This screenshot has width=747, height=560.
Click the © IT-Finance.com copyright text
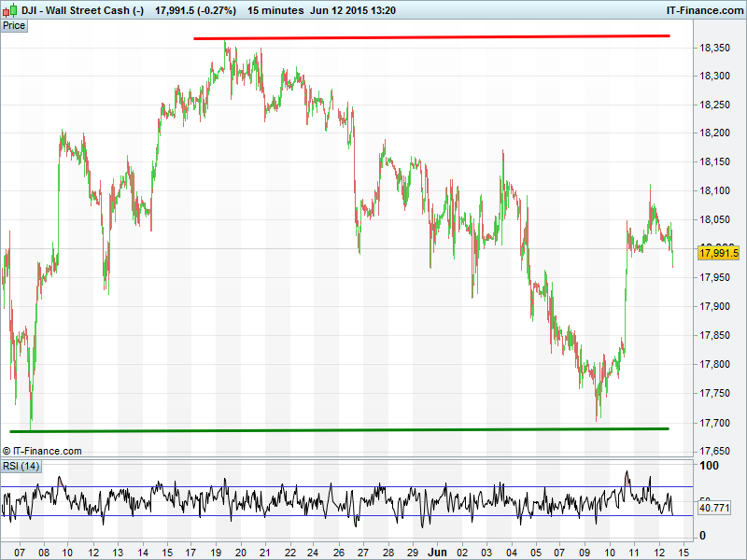coord(43,451)
